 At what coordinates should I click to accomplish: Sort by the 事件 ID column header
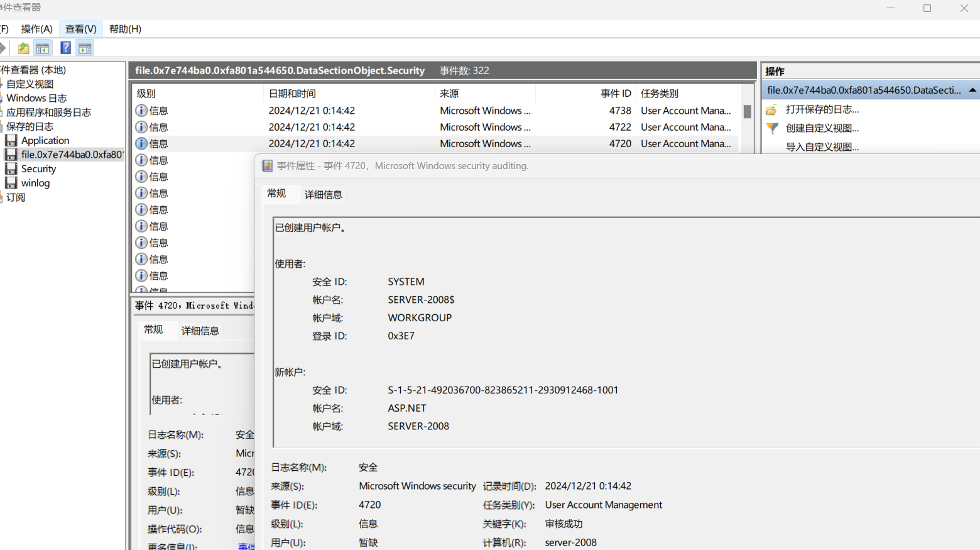point(586,94)
